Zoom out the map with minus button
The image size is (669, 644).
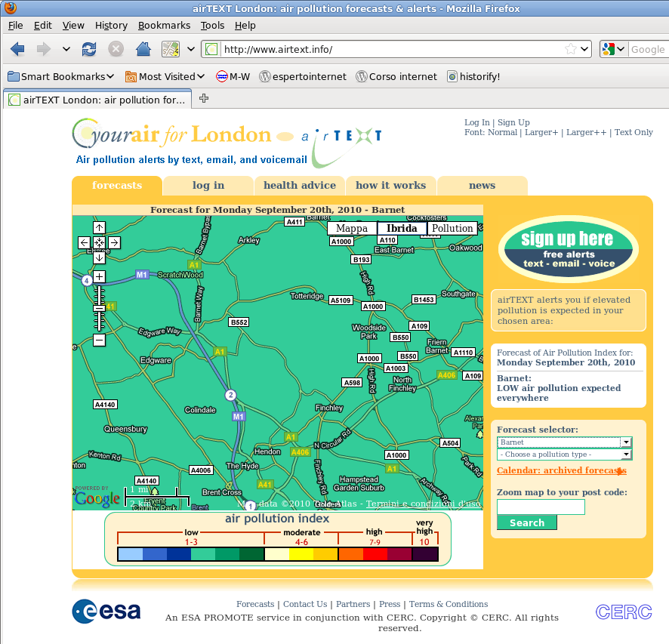(99, 340)
